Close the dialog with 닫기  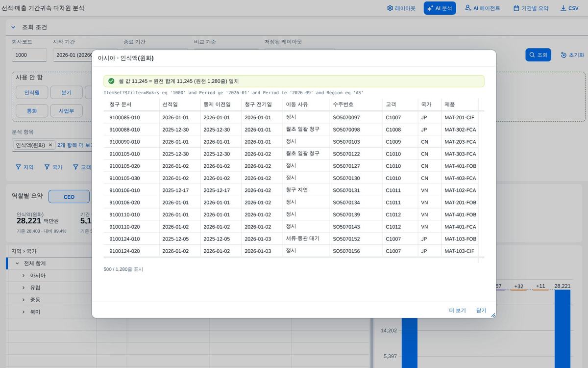point(482,311)
